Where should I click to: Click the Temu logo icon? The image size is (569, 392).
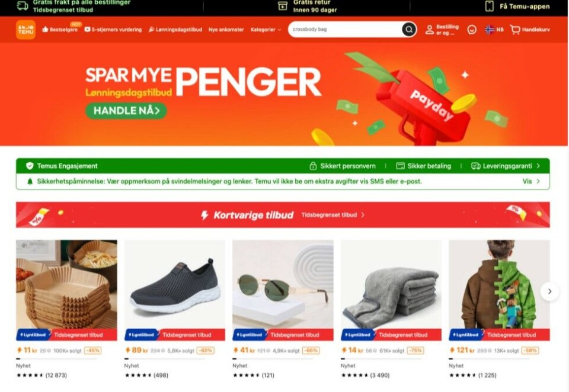(x=25, y=30)
